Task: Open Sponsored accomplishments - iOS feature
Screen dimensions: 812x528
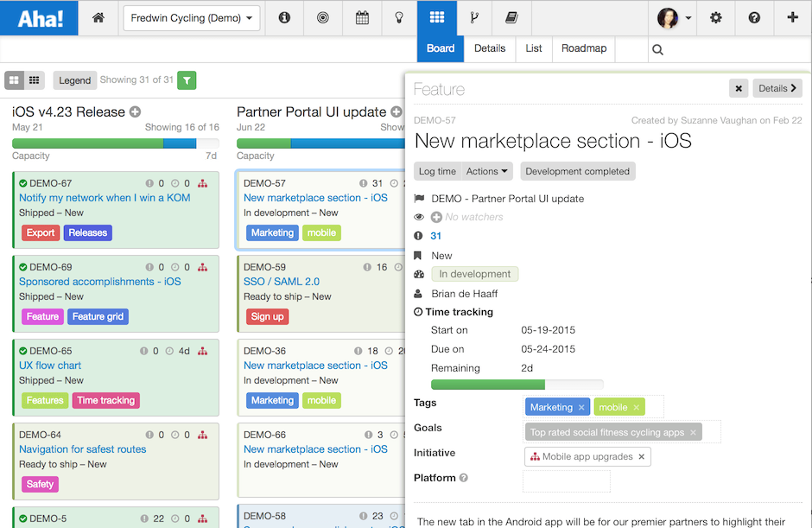Action: [x=100, y=282]
